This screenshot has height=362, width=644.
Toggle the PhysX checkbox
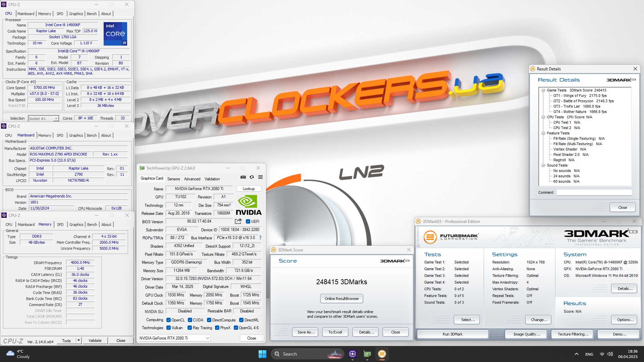tap(217, 328)
